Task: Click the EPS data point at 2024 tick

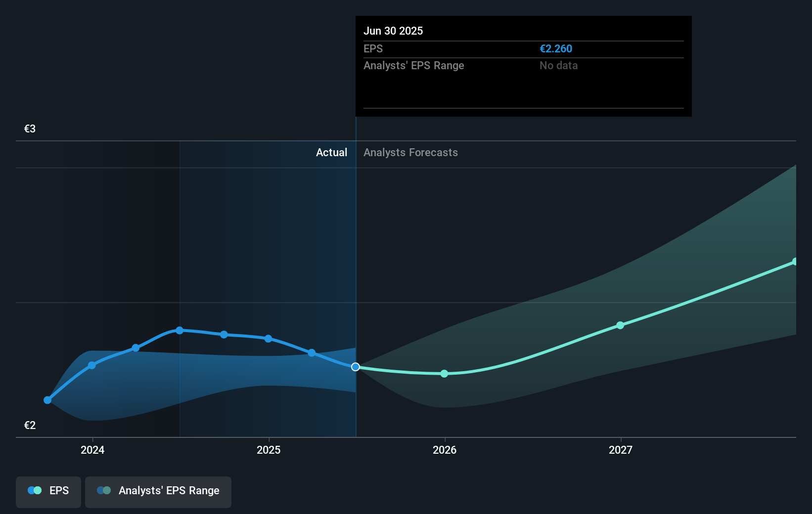Action: [x=91, y=365]
